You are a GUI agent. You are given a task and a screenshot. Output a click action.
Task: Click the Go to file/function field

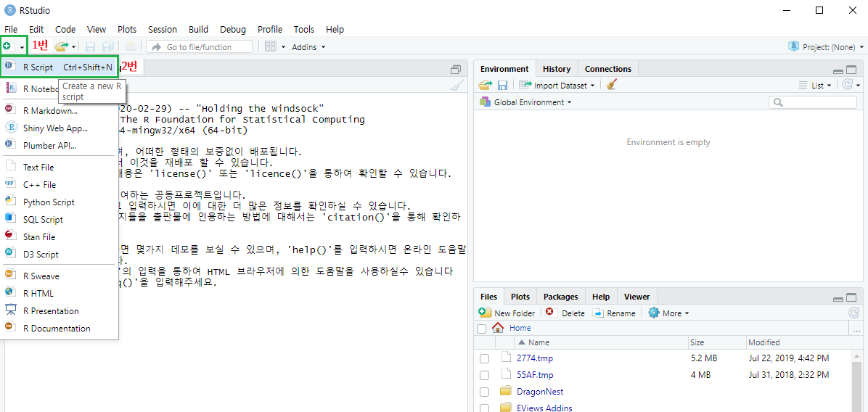pyautogui.click(x=200, y=47)
